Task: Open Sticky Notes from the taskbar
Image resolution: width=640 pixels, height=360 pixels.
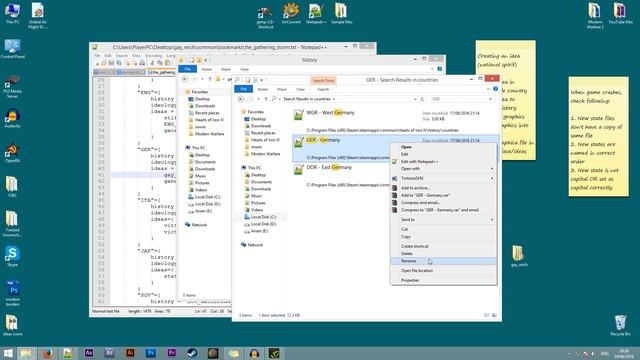Action: (x=233, y=353)
